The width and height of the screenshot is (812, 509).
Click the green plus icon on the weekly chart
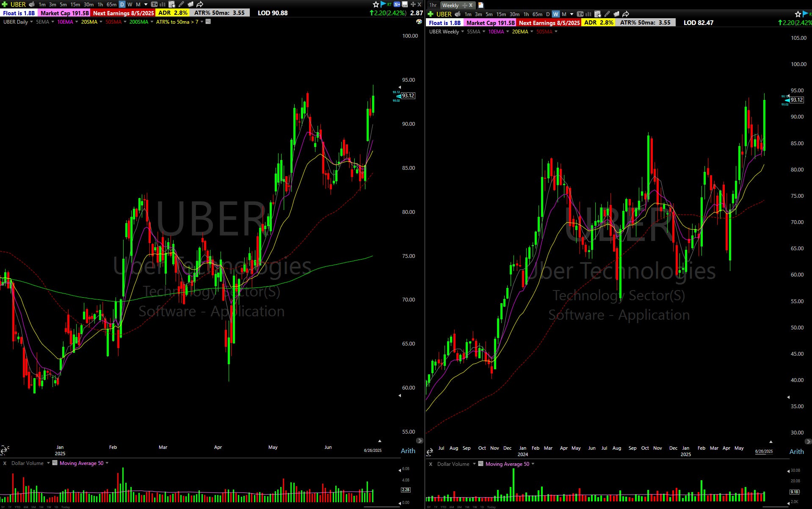(430, 14)
